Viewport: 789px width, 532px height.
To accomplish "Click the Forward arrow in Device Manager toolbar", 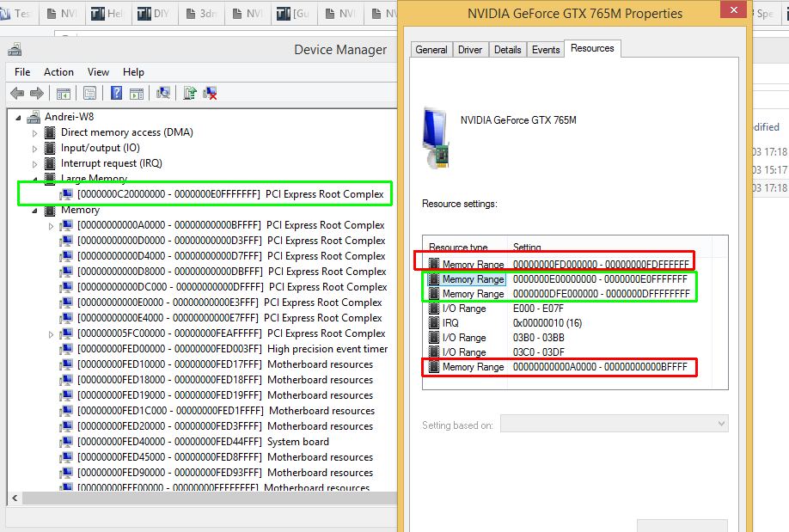I will (37, 93).
